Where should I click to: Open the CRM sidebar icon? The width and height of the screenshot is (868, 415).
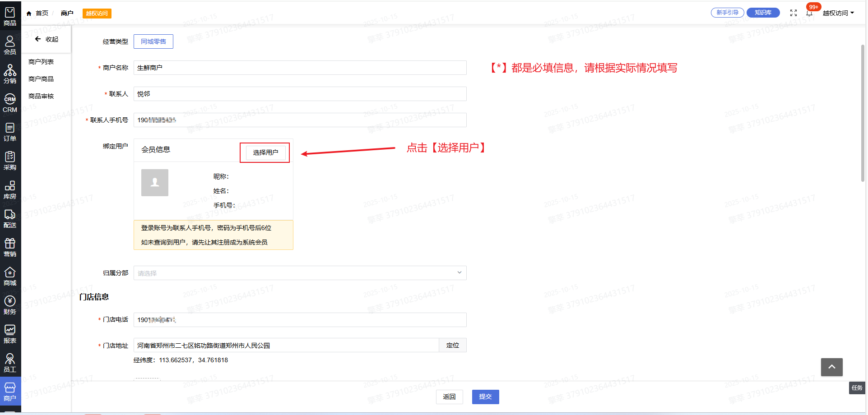[10, 103]
